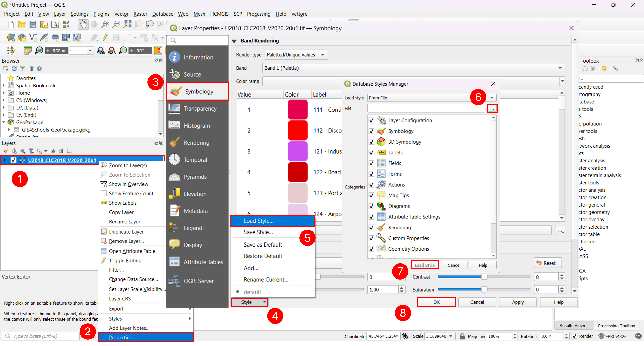
Task: Click Remove Layer icon in Layers toolbar
Action: point(69,151)
